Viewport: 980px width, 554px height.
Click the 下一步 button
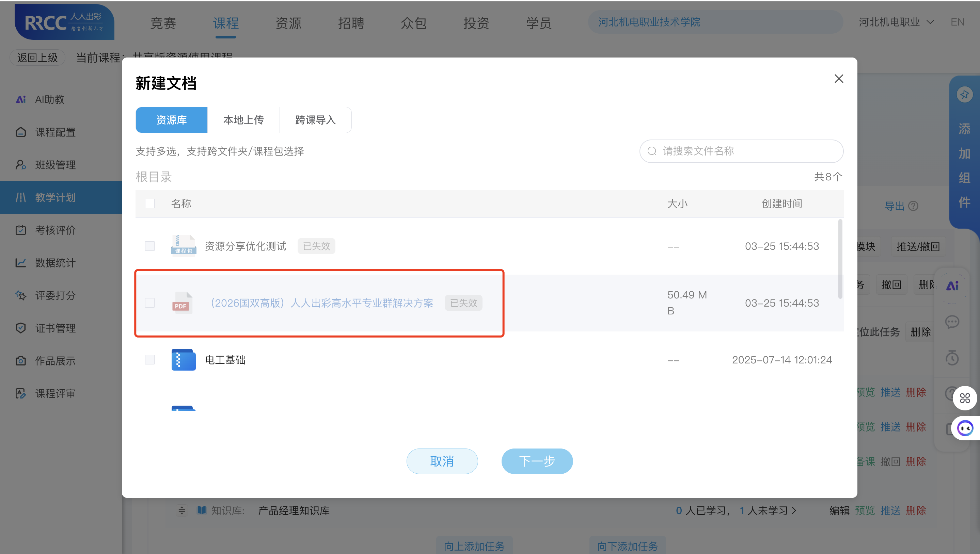pyautogui.click(x=537, y=461)
